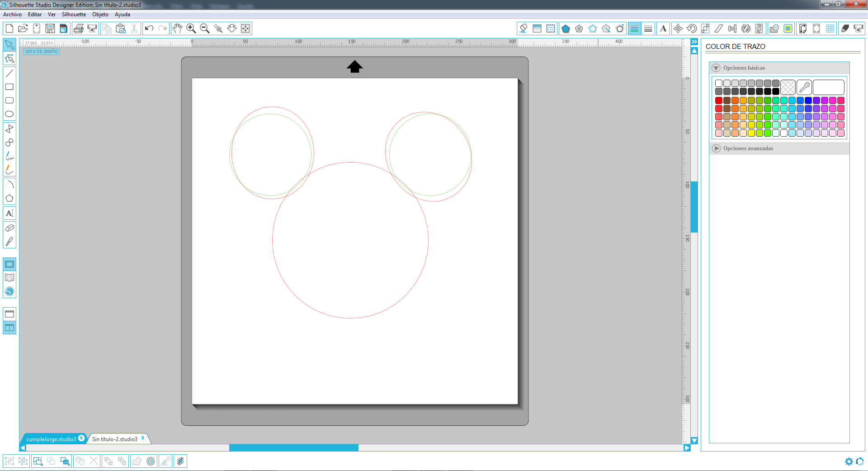Open the Silhouette online store icon
This screenshot has height=471, width=868.
pos(9,292)
